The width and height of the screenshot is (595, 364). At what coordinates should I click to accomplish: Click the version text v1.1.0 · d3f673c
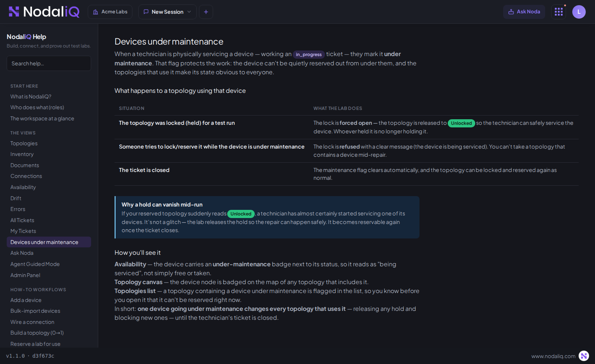click(30, 356)
